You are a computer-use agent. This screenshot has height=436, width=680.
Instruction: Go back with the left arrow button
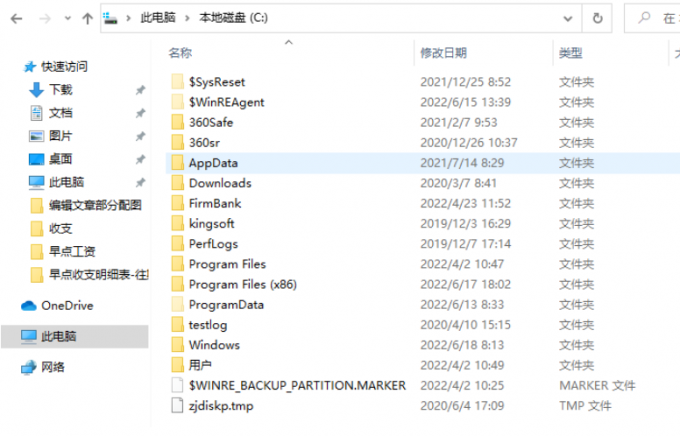pos(16,18)
